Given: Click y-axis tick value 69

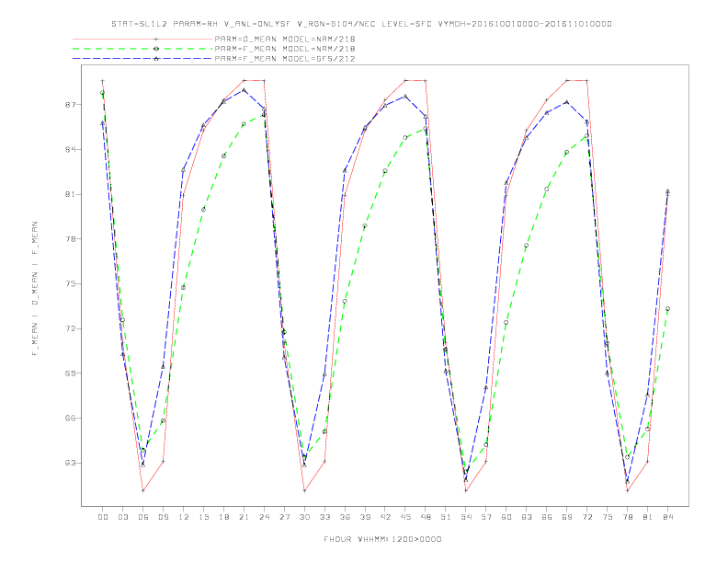Looking at the screenshot, I should (x=71, y=373).
